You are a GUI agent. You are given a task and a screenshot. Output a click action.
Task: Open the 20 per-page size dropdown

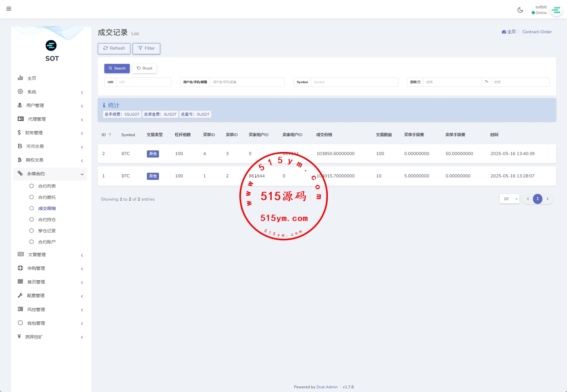pyautogui.click(x=509, y=199)
